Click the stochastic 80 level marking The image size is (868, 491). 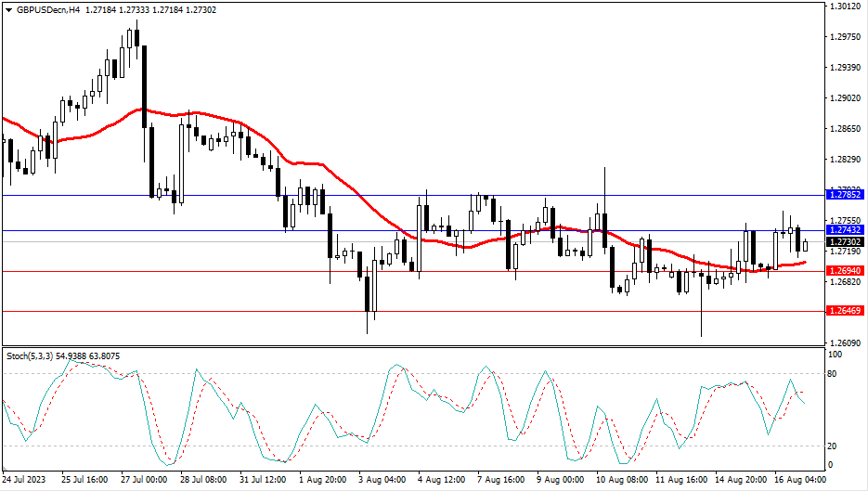pyautogui.click(x=834, y=373)
